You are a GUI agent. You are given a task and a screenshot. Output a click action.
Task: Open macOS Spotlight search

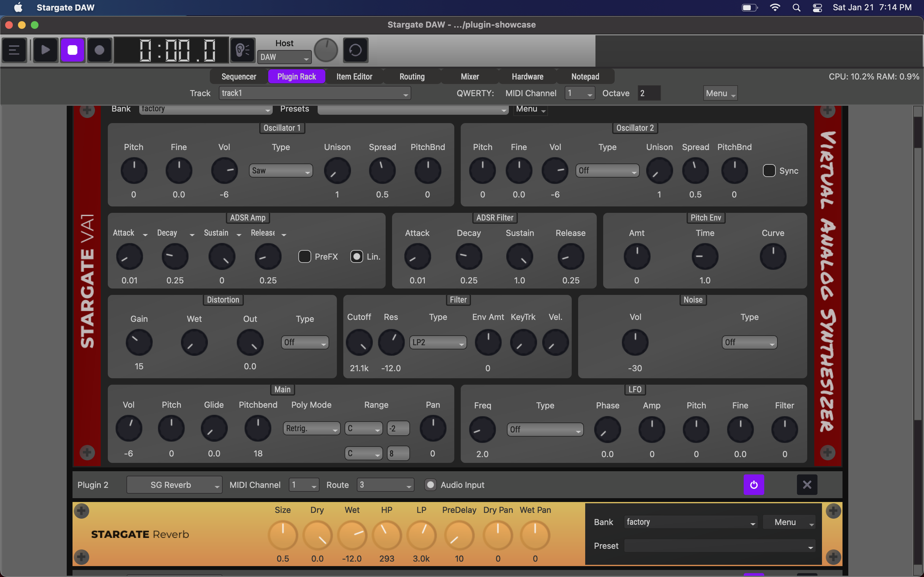coord(796,8)
